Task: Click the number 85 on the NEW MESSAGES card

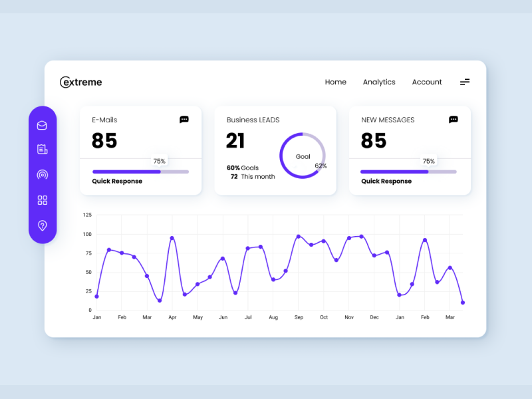Action: pos(374,141)
